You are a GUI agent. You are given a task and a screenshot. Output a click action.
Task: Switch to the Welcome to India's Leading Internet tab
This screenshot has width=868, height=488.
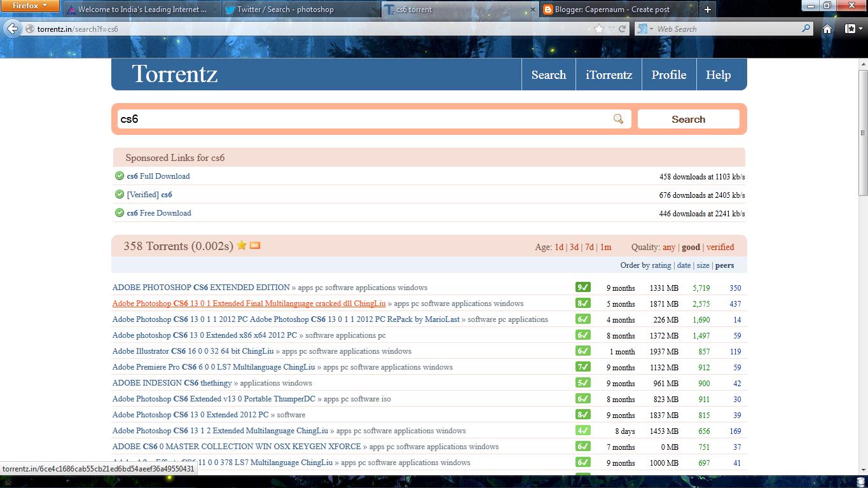click(x=142, y=10)
